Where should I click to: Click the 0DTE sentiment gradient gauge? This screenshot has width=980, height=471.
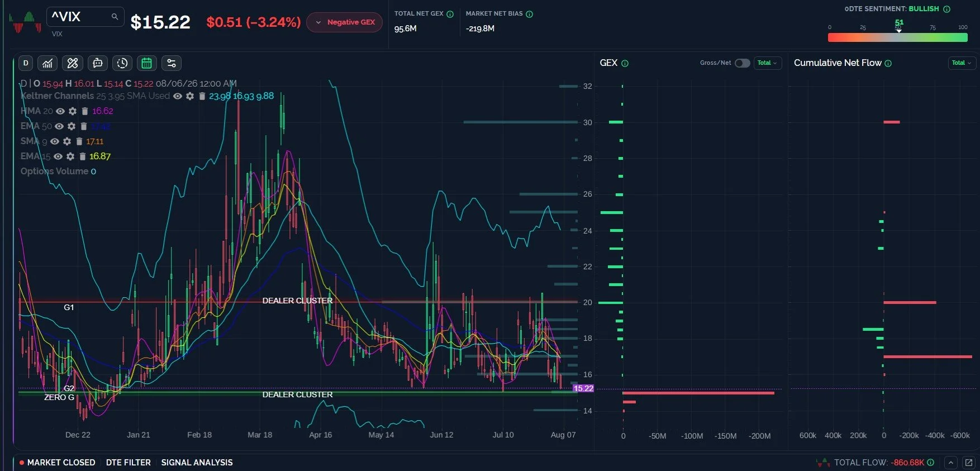pos(898,37)
